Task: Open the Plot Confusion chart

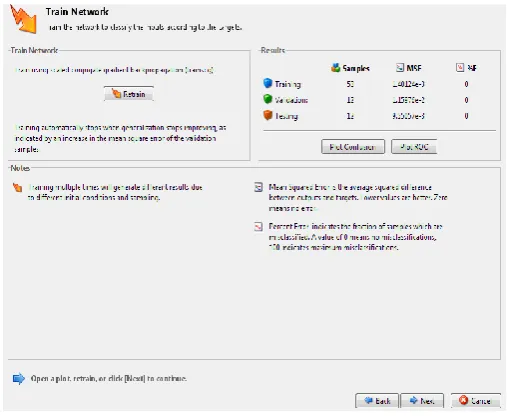Action: click(353, 147)
